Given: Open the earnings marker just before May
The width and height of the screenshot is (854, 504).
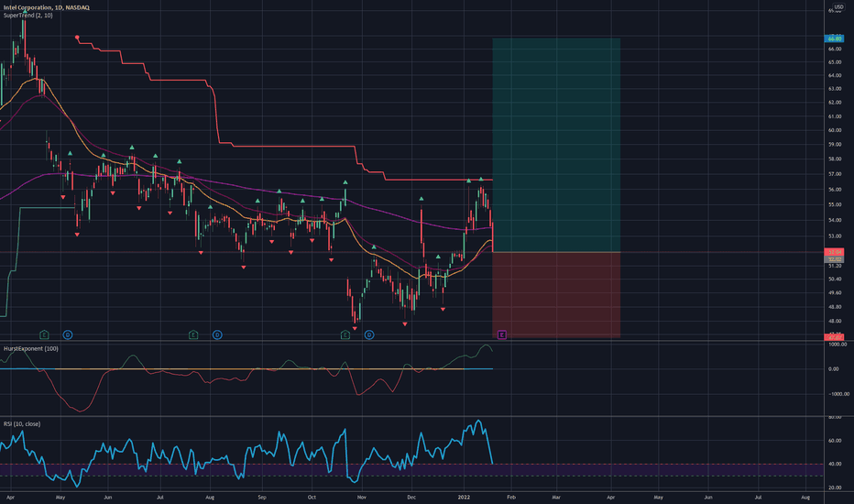Looking at the screenshot, I should (44, 334).
